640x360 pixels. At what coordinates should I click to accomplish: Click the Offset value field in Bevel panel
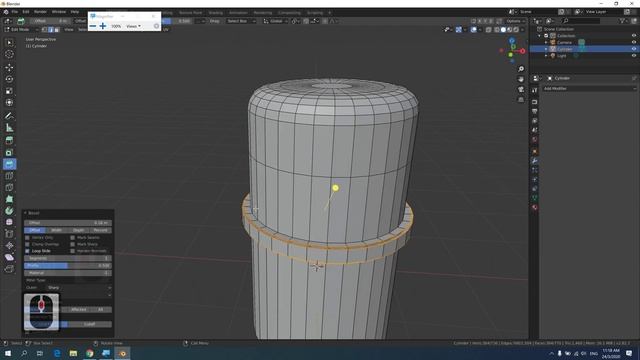[68, 223]
